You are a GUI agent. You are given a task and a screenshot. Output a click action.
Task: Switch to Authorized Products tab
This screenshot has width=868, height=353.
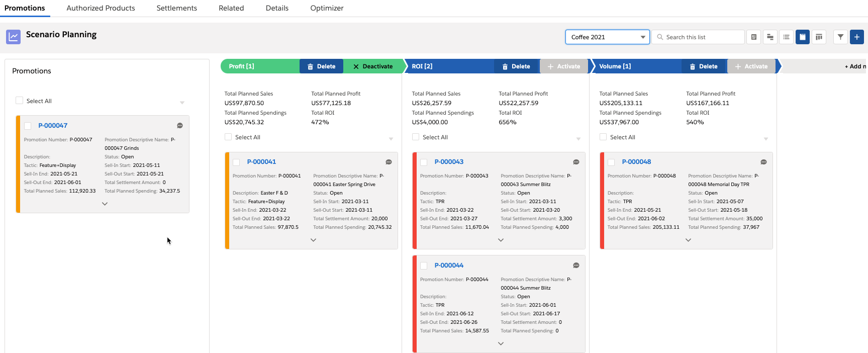coord(101,8)
